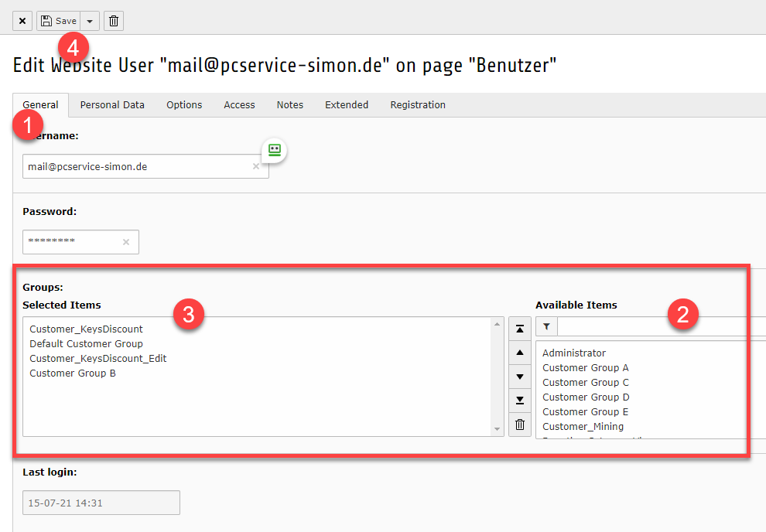Click the Save button
The width and height of the screenshot is (766, 532).
(x=59, y=21)
